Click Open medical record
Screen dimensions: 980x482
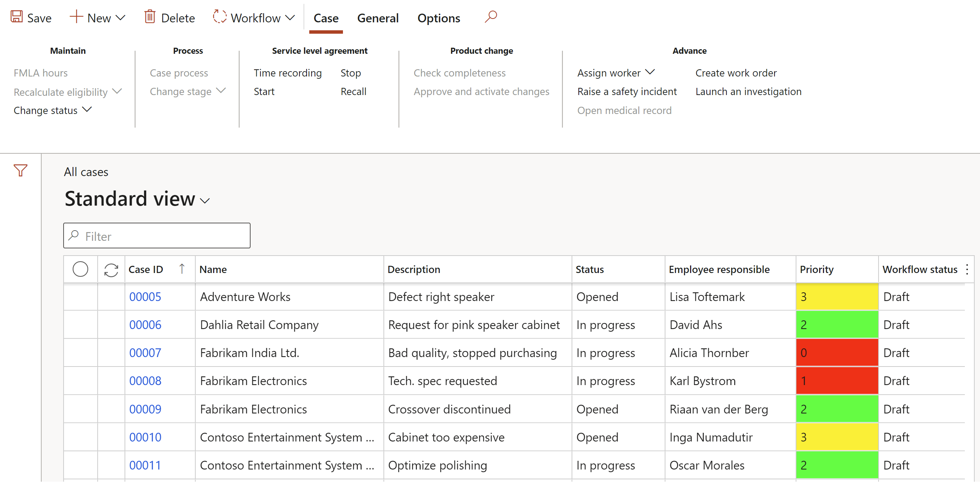[x=624, y=110]
